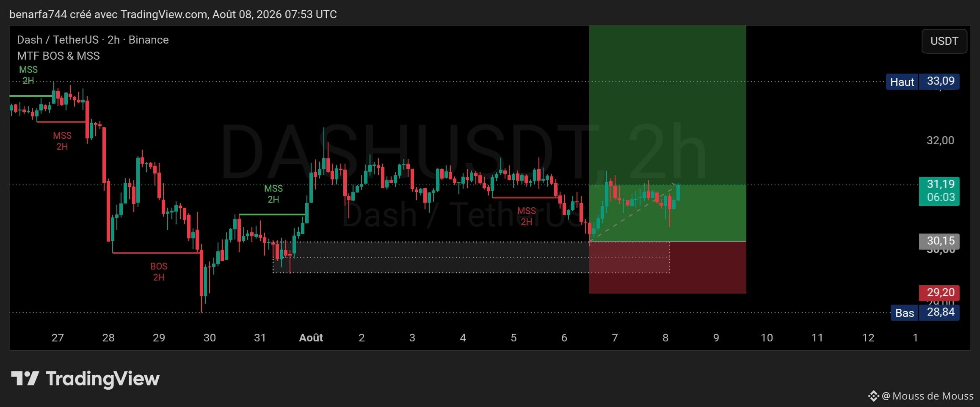This screenshot has height=407, width=980.
Task: Click the 06:03 candle countdown
Action: click(x=941, y=197)
